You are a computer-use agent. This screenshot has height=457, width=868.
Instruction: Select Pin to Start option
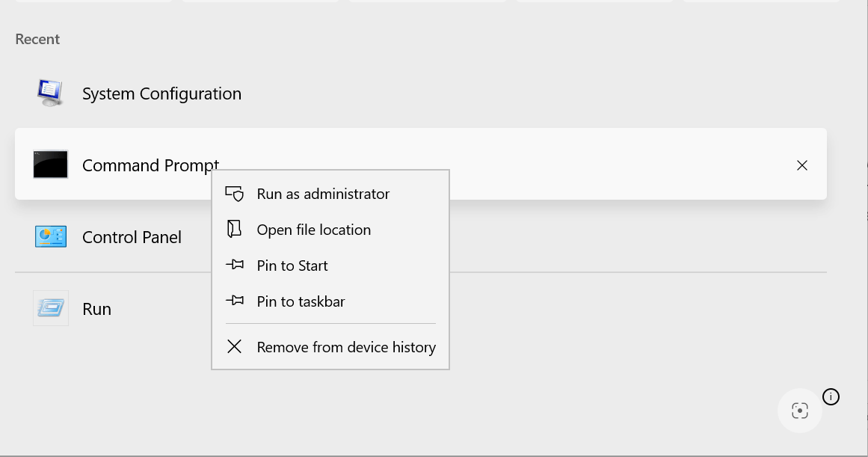point(292,266)
